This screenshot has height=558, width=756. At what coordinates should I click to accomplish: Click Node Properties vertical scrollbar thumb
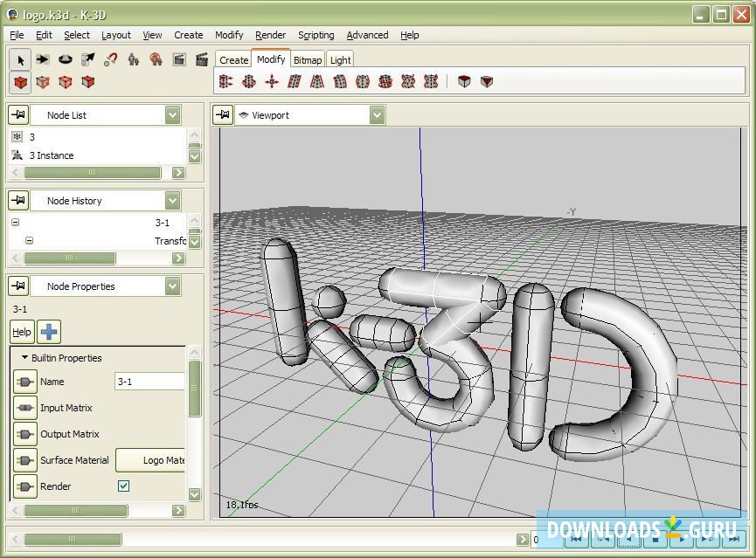click(x=194, y=389)
